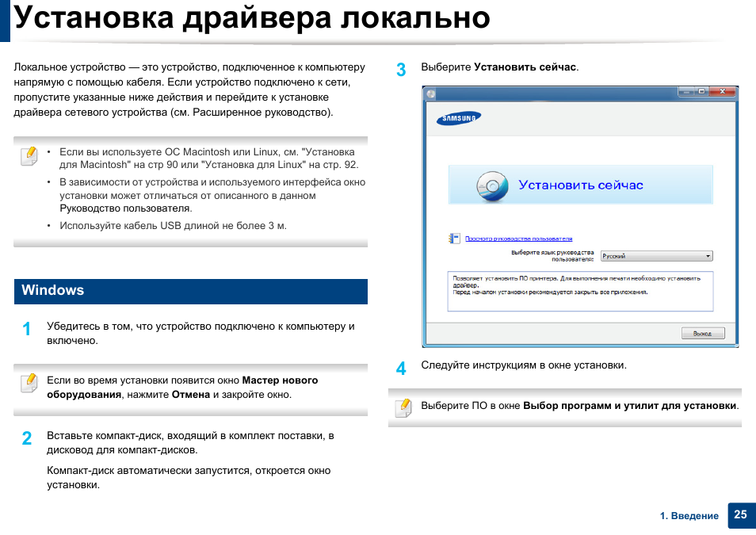Click the note icon beside Выберите ПО tip
The image size is (756, 535).
click(x=403, y=407)
